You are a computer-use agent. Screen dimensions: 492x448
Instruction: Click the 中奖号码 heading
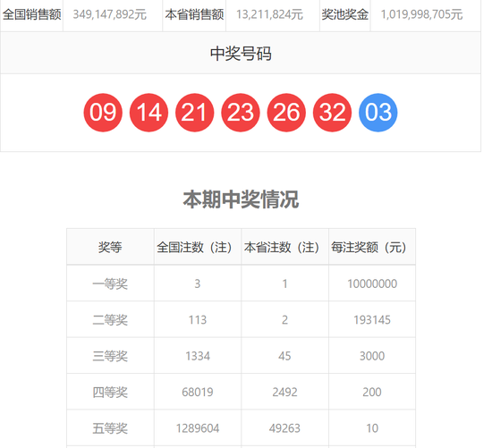click(x=241, y=54)
